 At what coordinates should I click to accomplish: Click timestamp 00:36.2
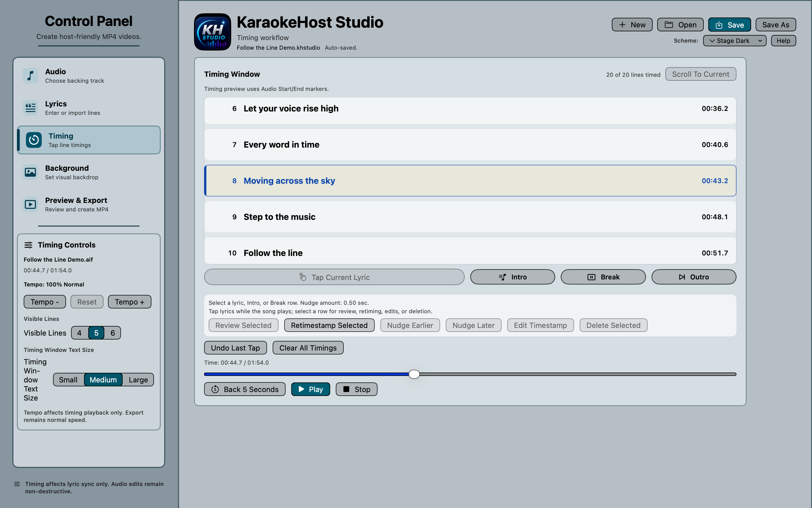(x=715, y=109)
